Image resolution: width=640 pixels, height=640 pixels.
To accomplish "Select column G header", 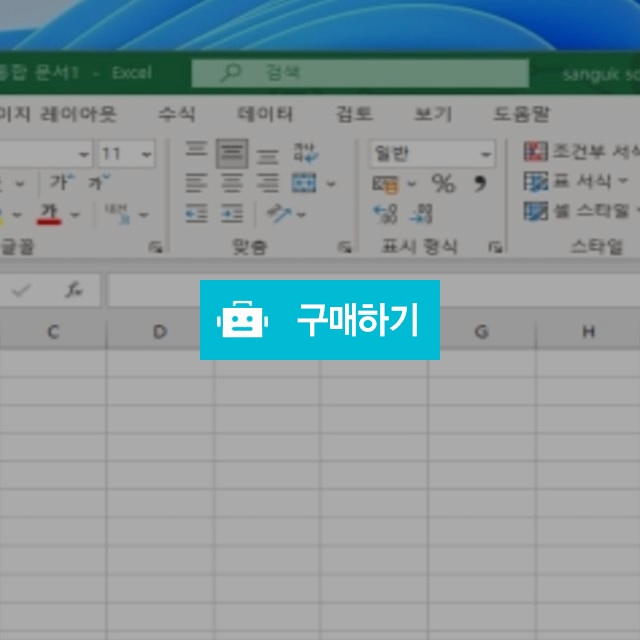I will pyautogui.click(x=482, y=332).
